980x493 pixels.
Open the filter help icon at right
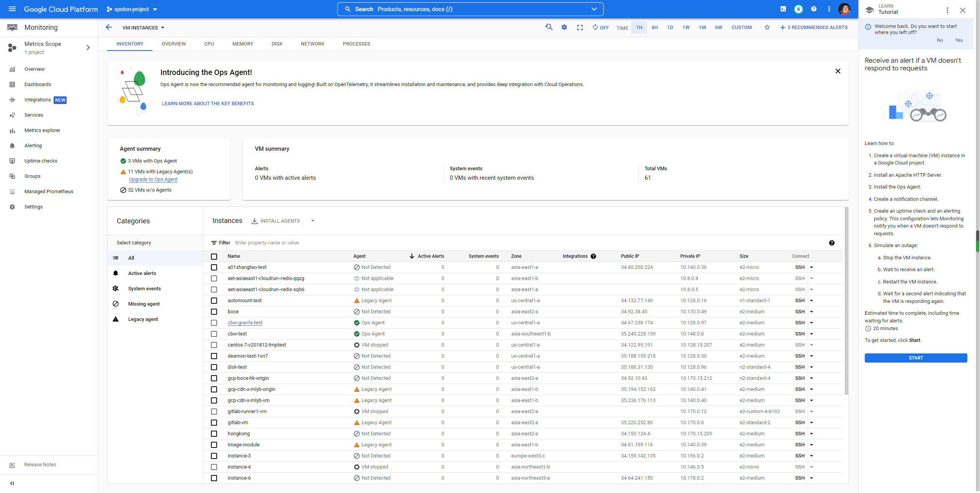832,243
